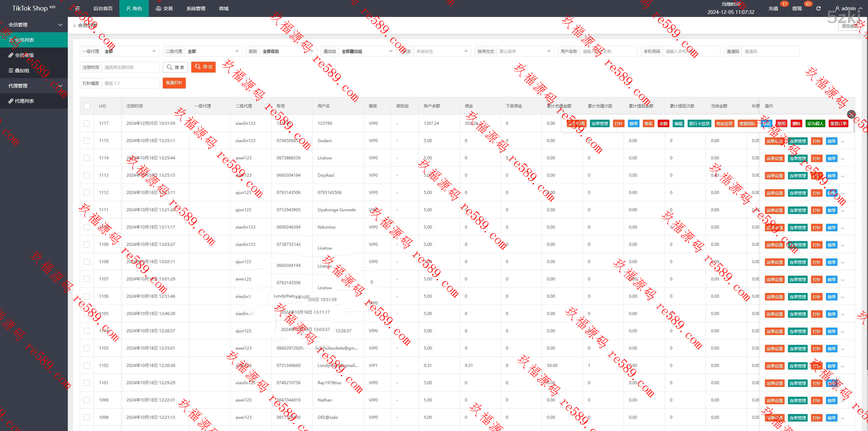Image resolution: width=868 pixels, height=431 pixels.
Task: Click the 充值 notification badge item
Action: coord(773,8)
